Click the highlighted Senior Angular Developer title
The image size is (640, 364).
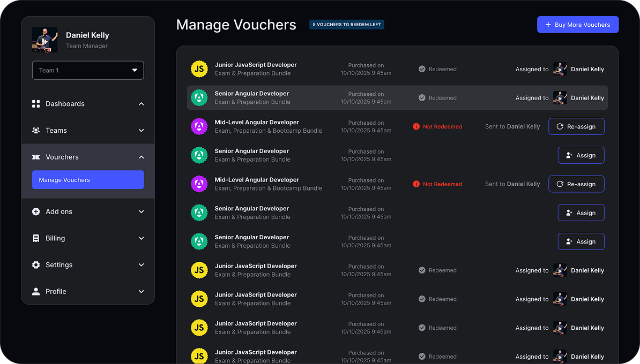[x=252, y=93]
